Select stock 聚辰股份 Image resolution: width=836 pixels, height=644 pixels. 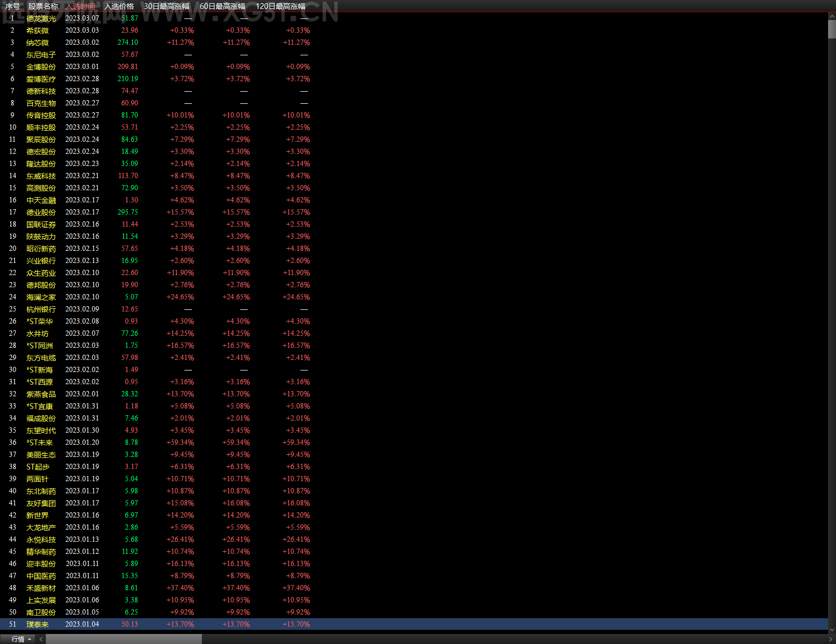click(x=41, y=140)
